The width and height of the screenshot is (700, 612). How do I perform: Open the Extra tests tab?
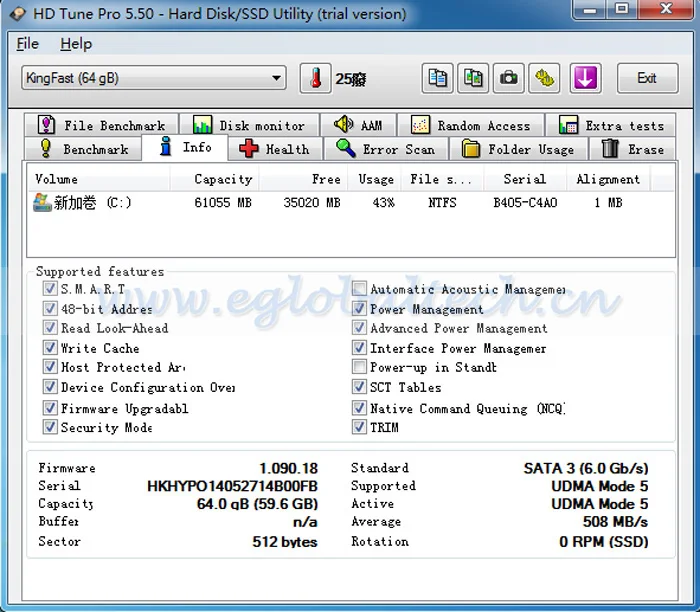pos(611,125)
